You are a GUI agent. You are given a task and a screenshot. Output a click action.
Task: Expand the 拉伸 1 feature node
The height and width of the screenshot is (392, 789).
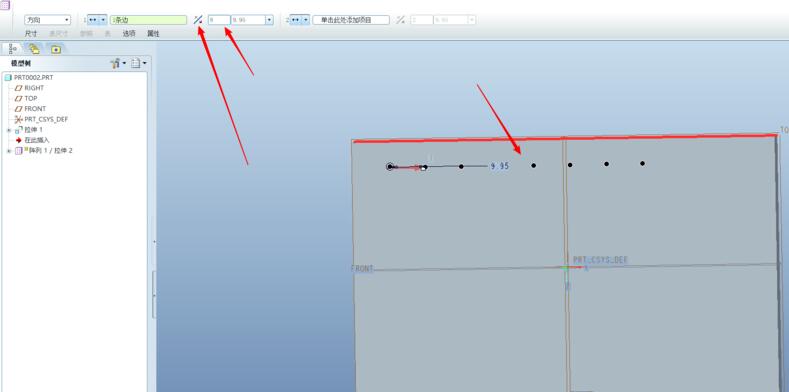coord(9,130)
